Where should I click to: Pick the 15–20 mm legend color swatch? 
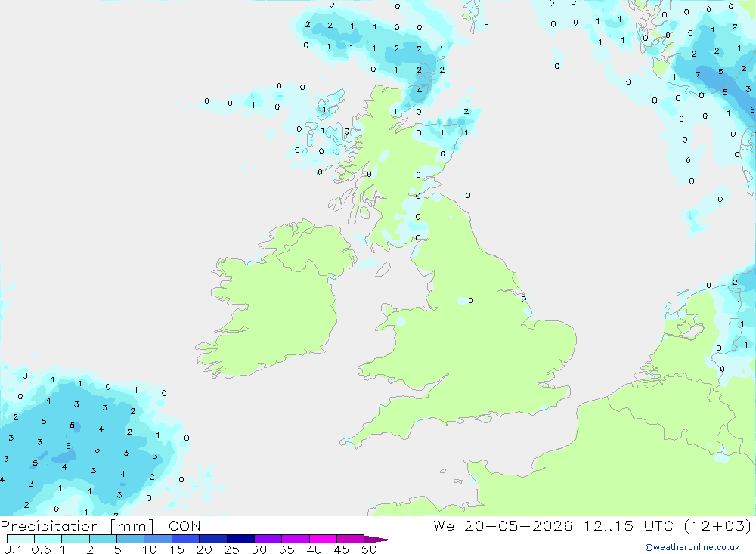[x=185, y=539]
